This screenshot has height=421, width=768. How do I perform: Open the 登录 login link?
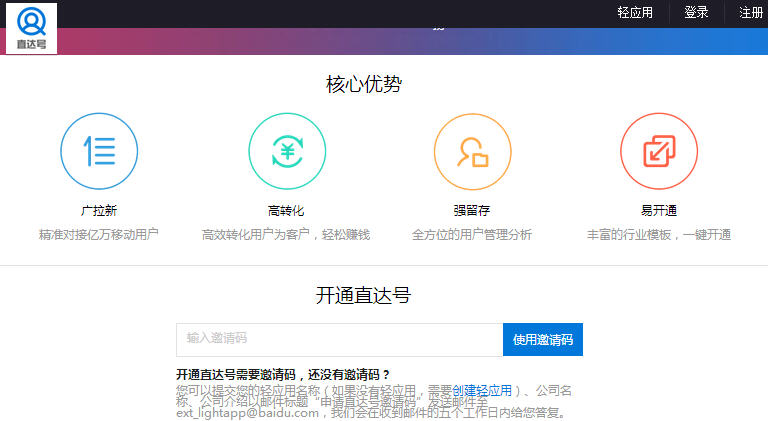(x=696, y=12)
